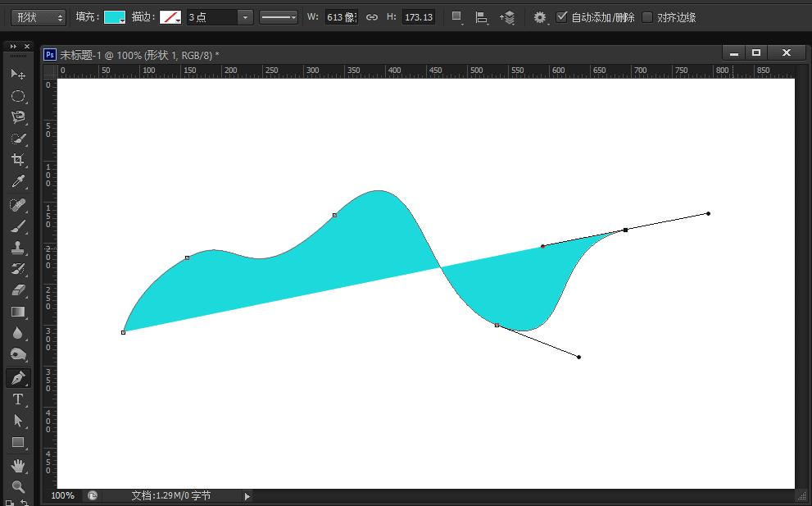The image size is (812, 506).
Task: Select the Pen tool
Action: (x=17, y=378)
